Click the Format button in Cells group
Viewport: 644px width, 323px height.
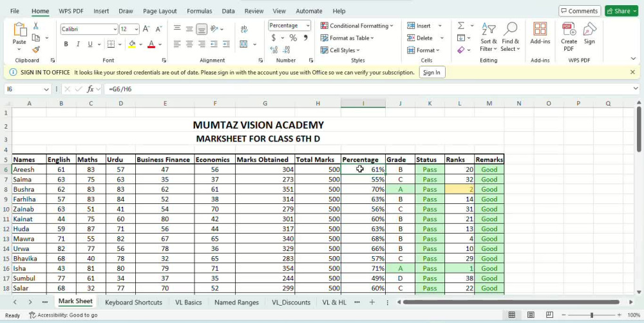point(423,50)
